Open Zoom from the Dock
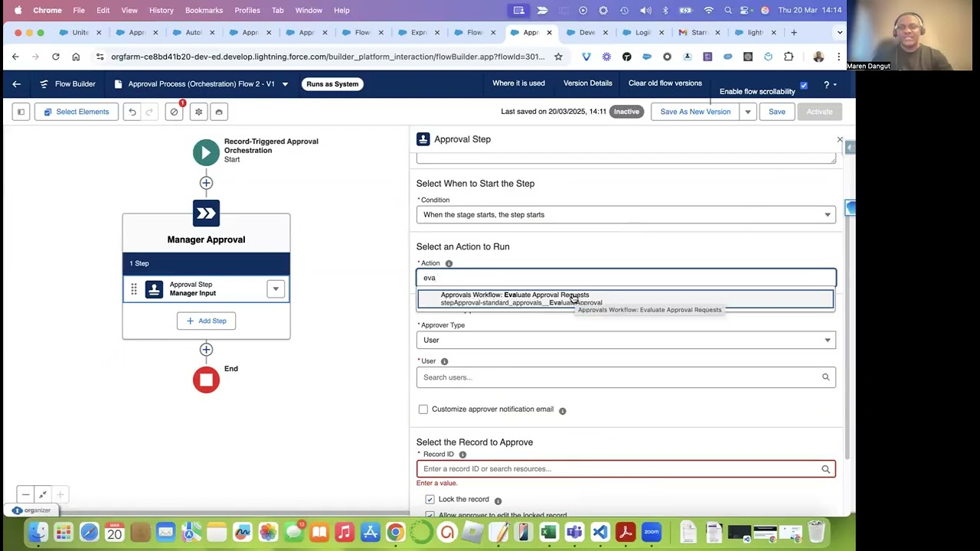Screen dimensions: 980x551 click(651, 532)
